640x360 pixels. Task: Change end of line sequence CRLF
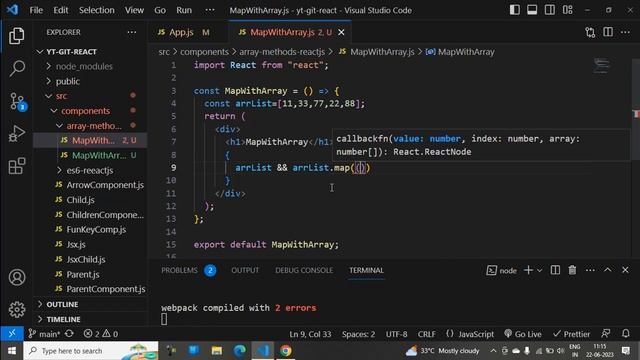point(427,334)
